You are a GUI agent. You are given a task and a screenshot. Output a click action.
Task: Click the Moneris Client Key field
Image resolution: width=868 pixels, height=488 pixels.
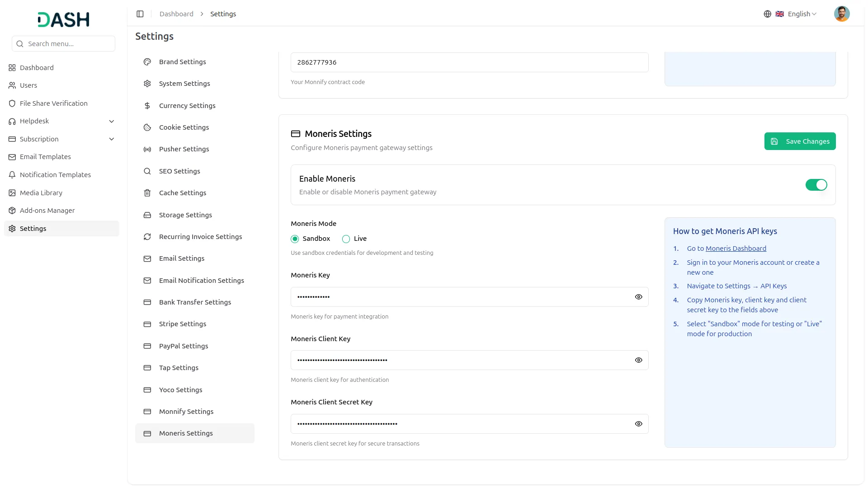coord(469,360)
